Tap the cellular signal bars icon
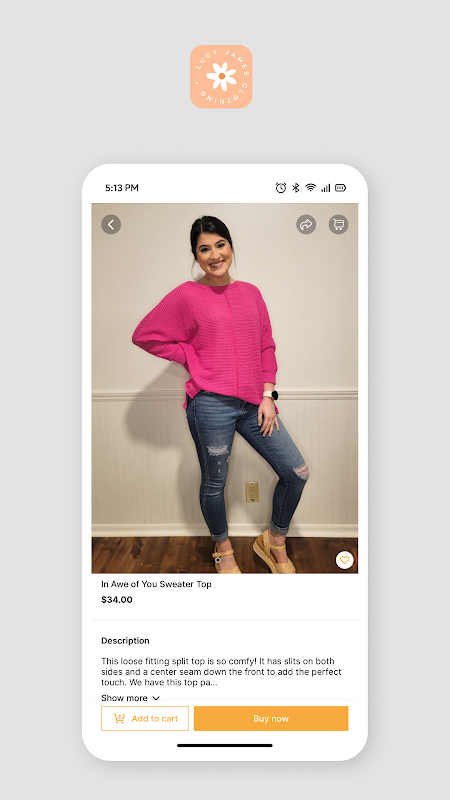This screenshot has height=800, width=450. pos(326,188)
